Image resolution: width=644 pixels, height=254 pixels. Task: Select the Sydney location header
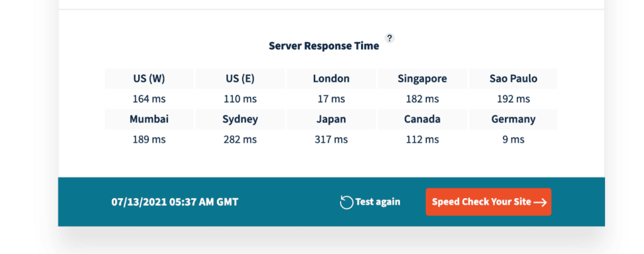pyautogui.click(x=240, y=119)
